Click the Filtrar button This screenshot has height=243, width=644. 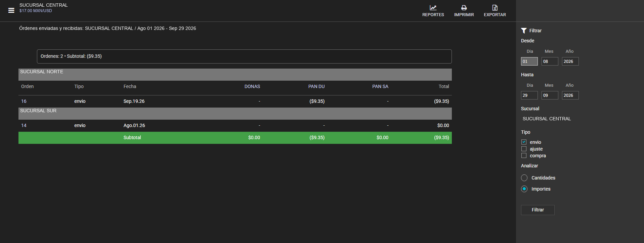coord(538,210)
